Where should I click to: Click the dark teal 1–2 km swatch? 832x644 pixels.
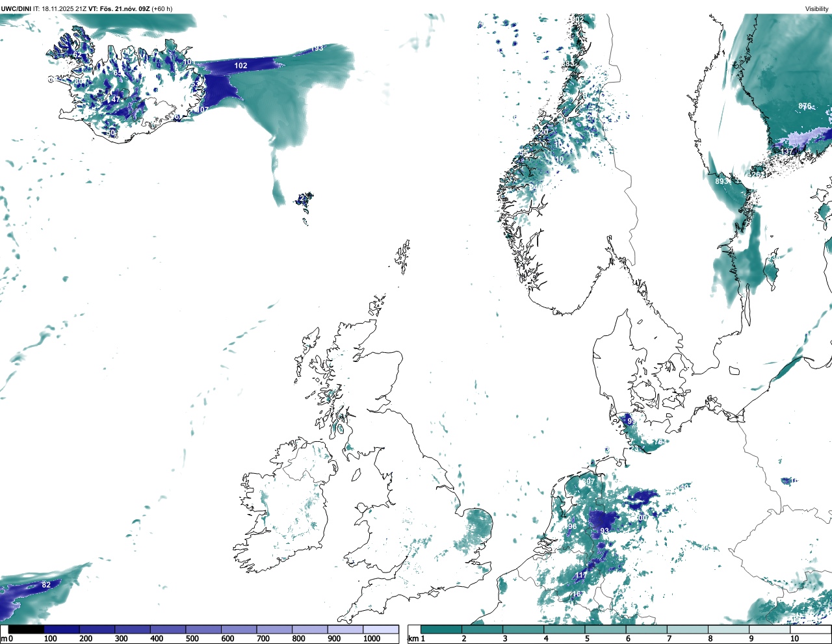pyautogui.click(x=441, y=629)
